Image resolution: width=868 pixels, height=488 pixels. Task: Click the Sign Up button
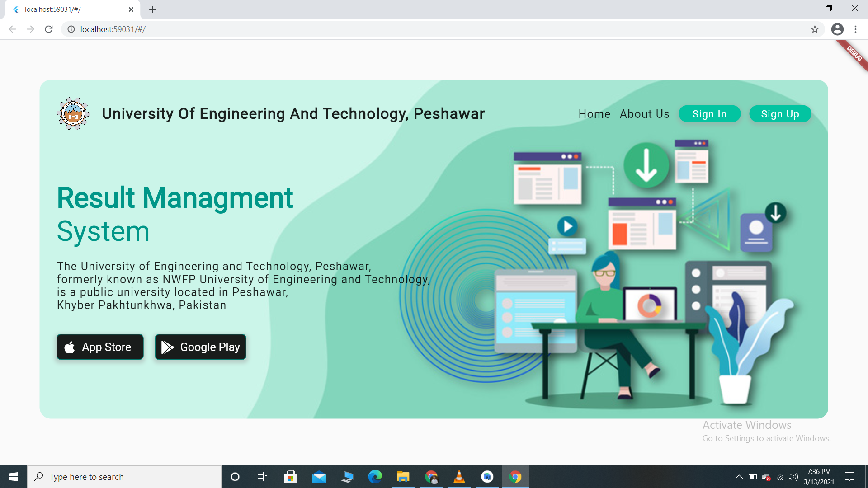point(780,114)
